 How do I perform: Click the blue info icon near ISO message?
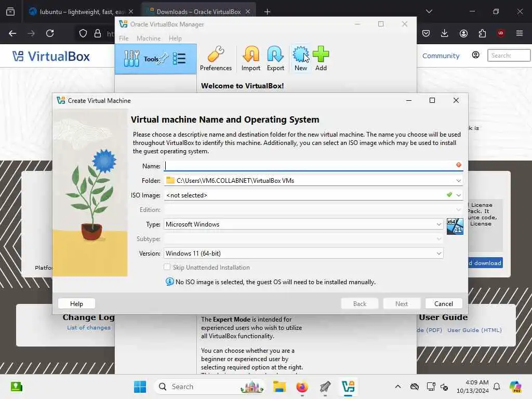pos(170,282)
